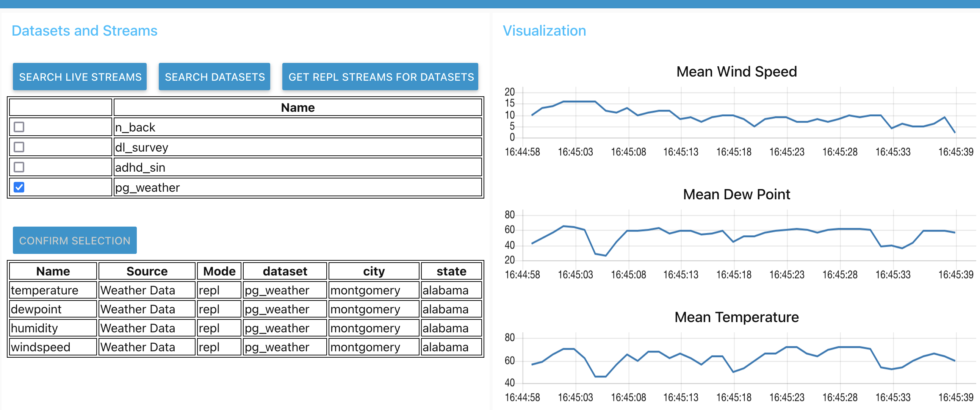The width and height of the screenshot is (980, 410).
Task: Click the Mode column header
Action: [219, 271]
